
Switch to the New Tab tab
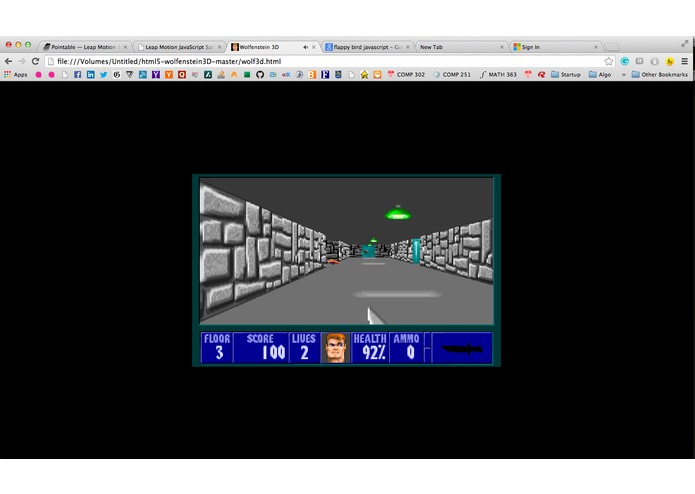[461, 47]
